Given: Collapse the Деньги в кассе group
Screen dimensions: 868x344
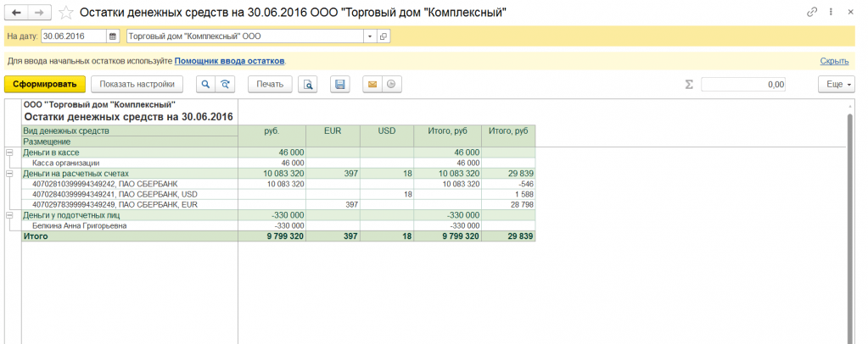Looking at the screenshot, I should click(x=9, y=153).
